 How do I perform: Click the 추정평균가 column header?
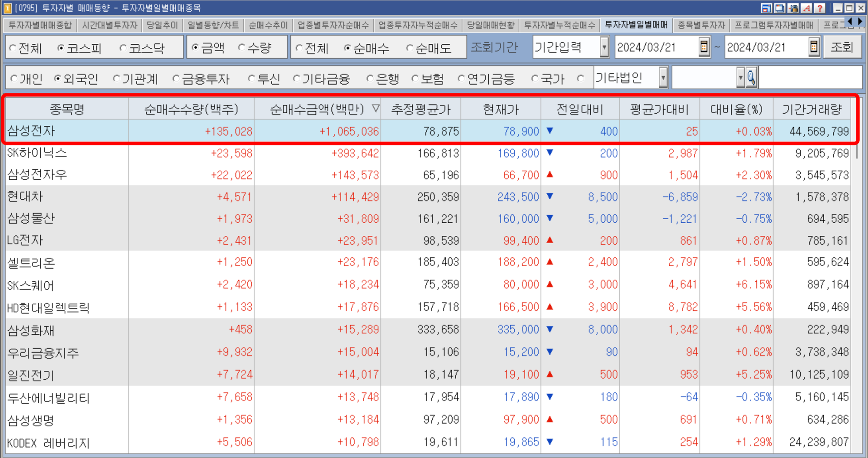(421, 109)
